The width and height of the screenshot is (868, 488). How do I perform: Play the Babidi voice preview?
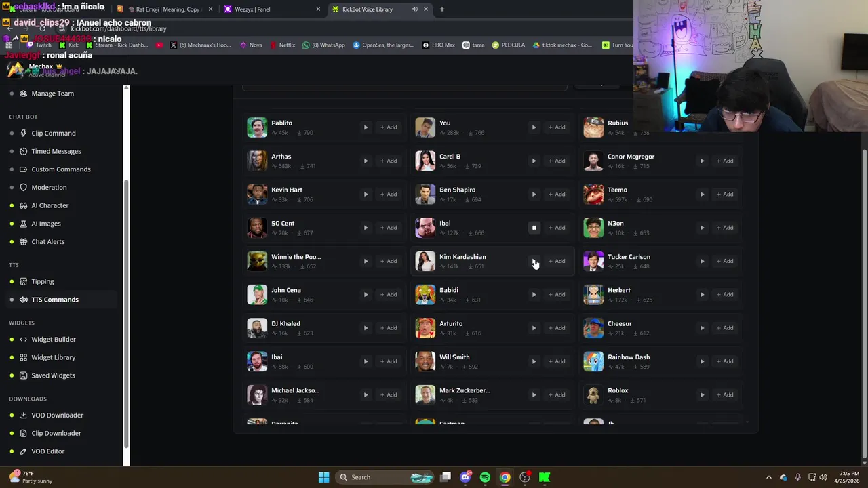coord(534,294)
